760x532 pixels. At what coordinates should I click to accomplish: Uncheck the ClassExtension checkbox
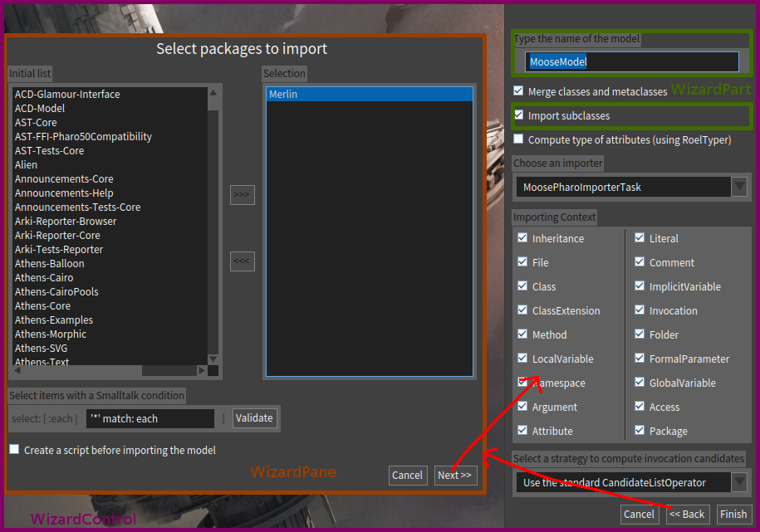pos(522,310)
